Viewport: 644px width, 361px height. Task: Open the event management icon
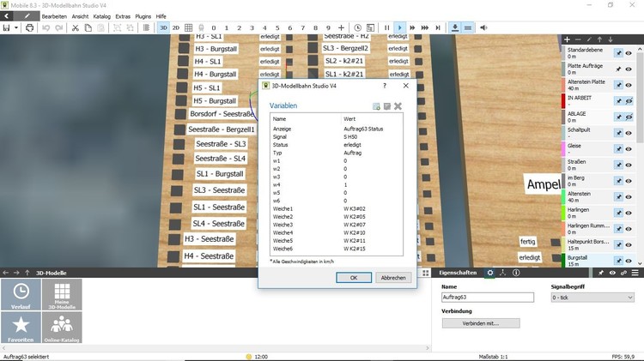[370, 28]
